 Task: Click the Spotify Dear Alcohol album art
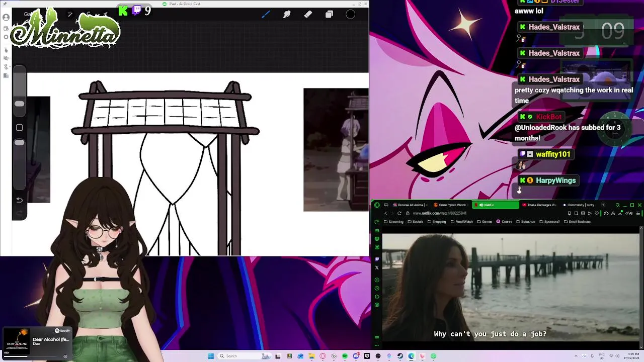(17, 340)
